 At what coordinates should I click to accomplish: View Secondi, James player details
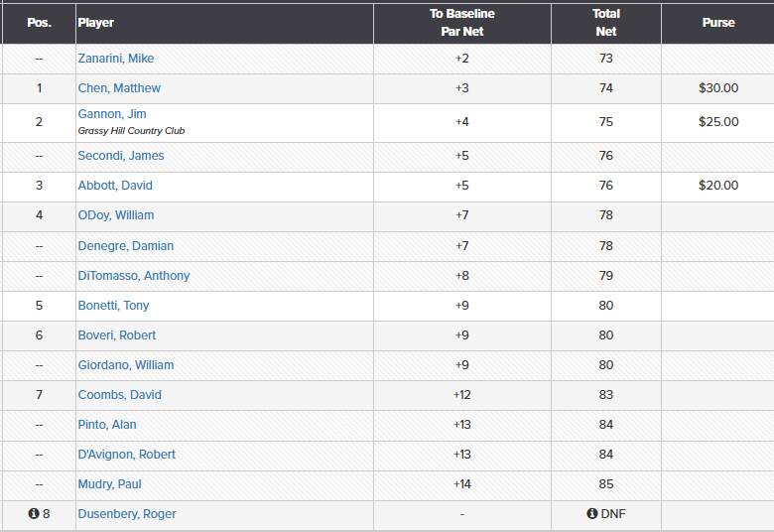click(121, 156)
